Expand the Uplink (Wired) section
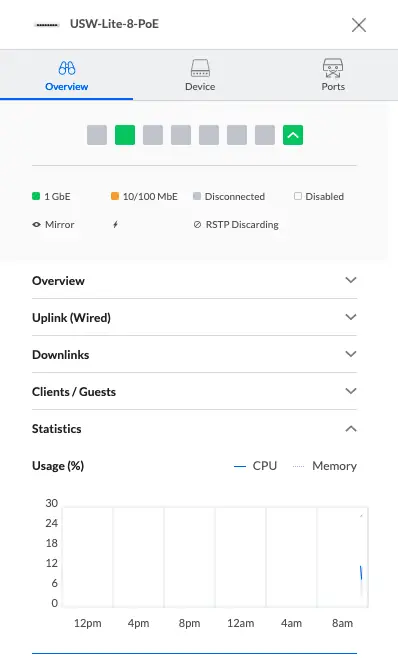The width and height of the screenshot is (398, 665). [194, 317]
